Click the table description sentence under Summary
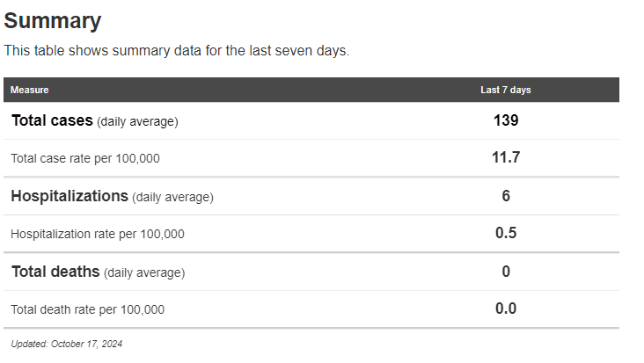The height and width of the screenshot is (363, 644). [x=177, y=51]
